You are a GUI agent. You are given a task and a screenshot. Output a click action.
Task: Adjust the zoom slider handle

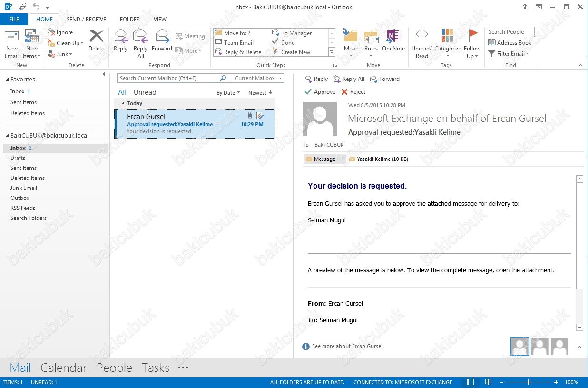[x=529, y=382]
